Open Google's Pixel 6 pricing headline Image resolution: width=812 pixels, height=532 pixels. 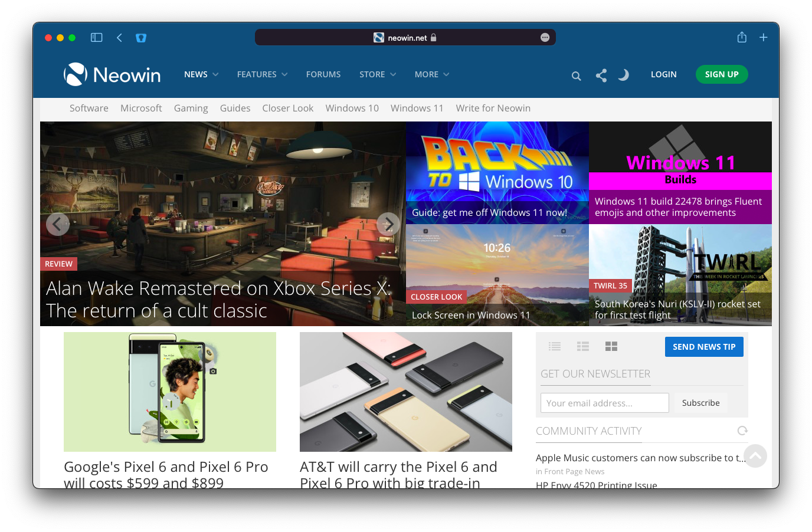(x=166, y=475)
